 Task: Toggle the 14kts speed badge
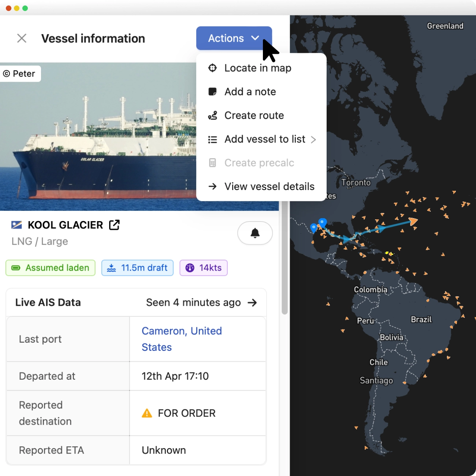(203, 268)
